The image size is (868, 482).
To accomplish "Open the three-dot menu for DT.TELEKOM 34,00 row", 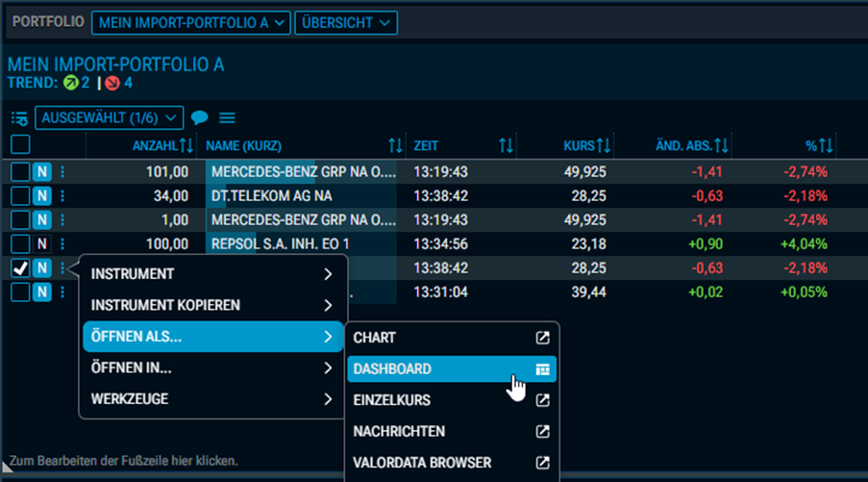I will point(62,195).
